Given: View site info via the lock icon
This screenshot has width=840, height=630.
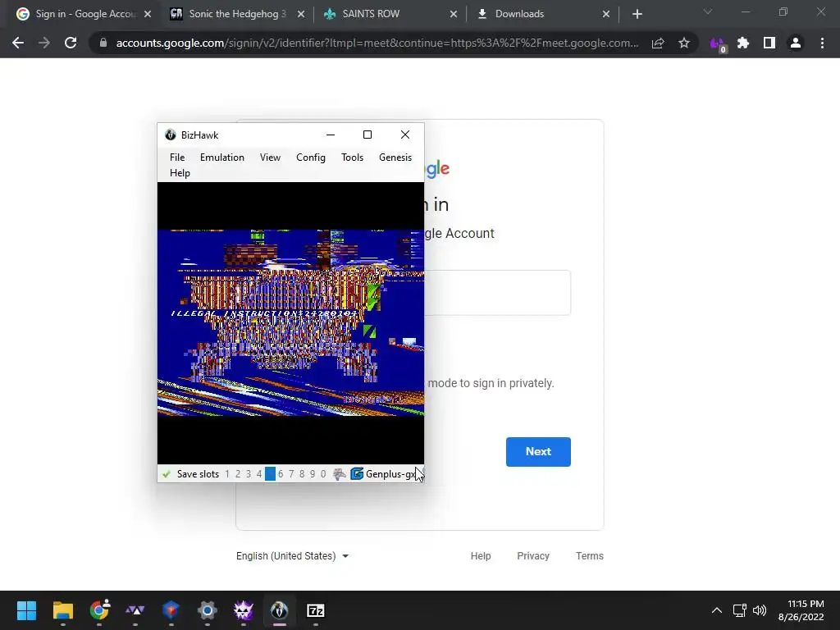Looking at the screenshot, I should click(x=103, y=43).
